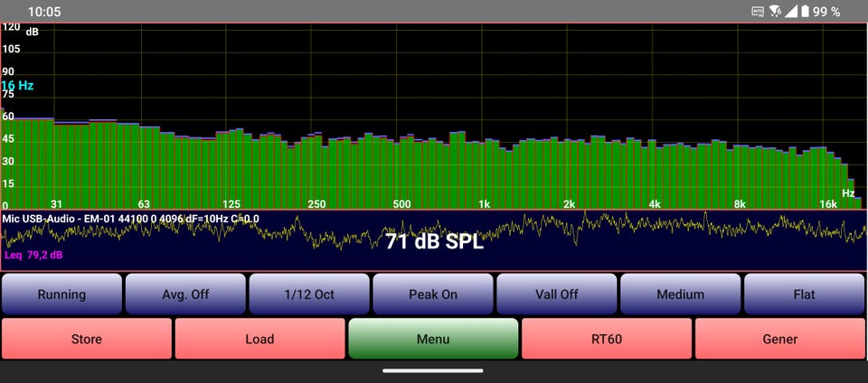Image resolution: width=868 pixels, height=383 pixels.
Task: Tap the Store button
Action: point(87,339)
